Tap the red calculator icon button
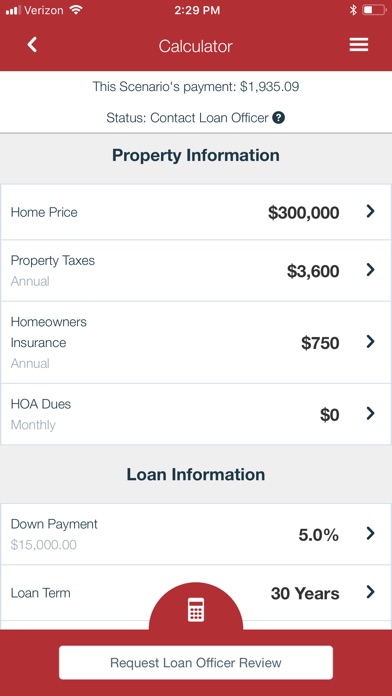Screen dimensions: 392x696 pyautogui.click(x=196, y=609)
